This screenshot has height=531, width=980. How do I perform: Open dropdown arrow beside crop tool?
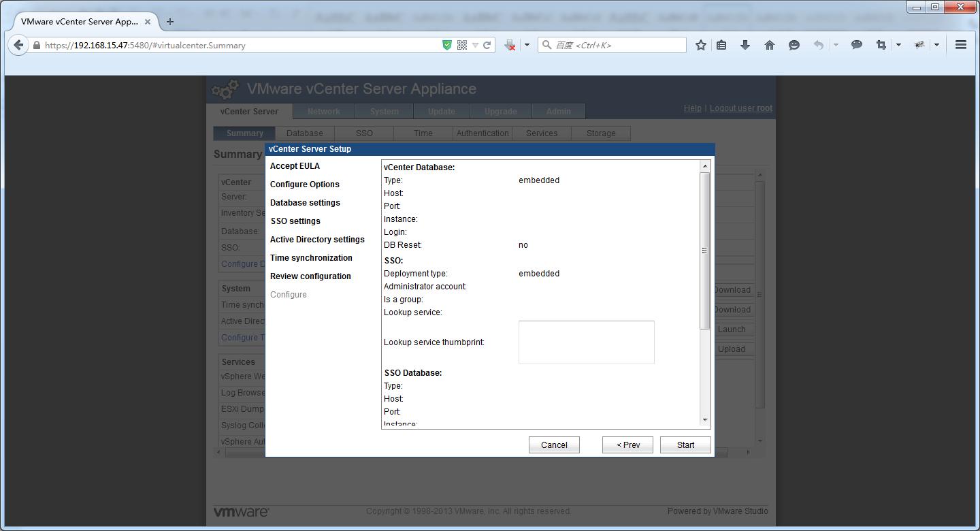pyautogui.click(x=898, y=45)
